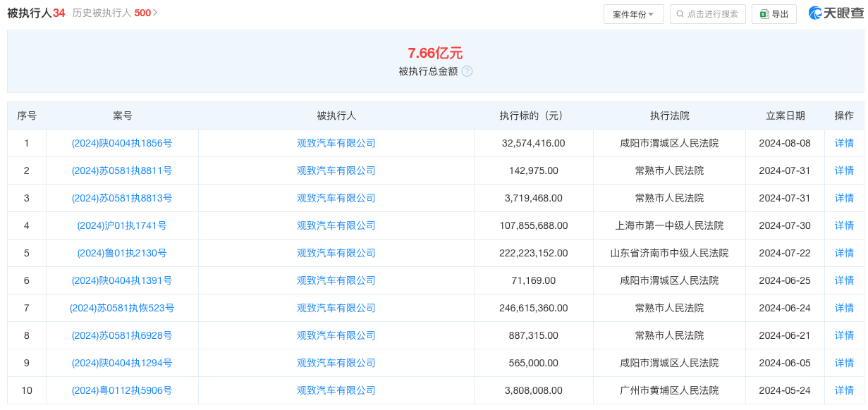Focus the 点击进行搜索 search field
868x410 pixels.
(x=708, y=14)
